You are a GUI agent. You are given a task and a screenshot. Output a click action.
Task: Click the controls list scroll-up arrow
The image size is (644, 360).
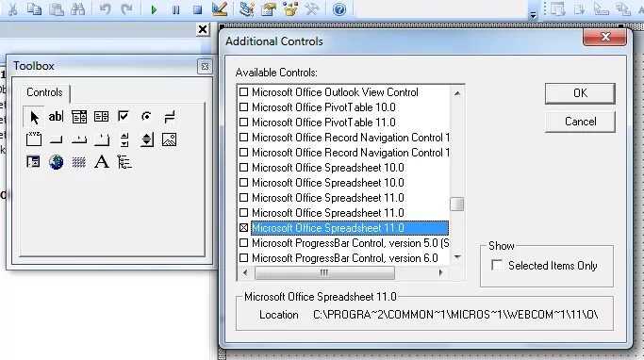[x=457, y=93]
